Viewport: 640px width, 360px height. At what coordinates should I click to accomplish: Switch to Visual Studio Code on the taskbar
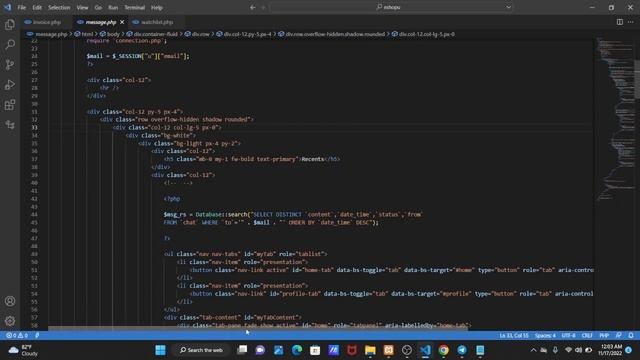point(425,350)
